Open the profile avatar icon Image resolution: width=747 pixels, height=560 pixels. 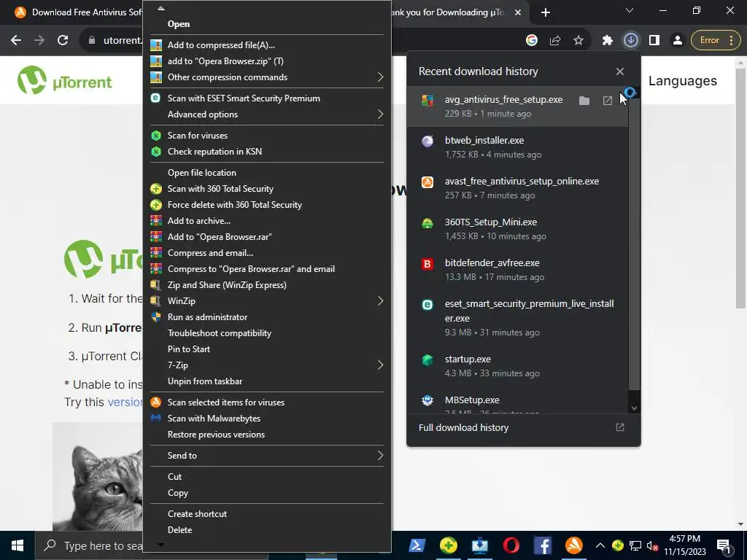click(678, 41)
